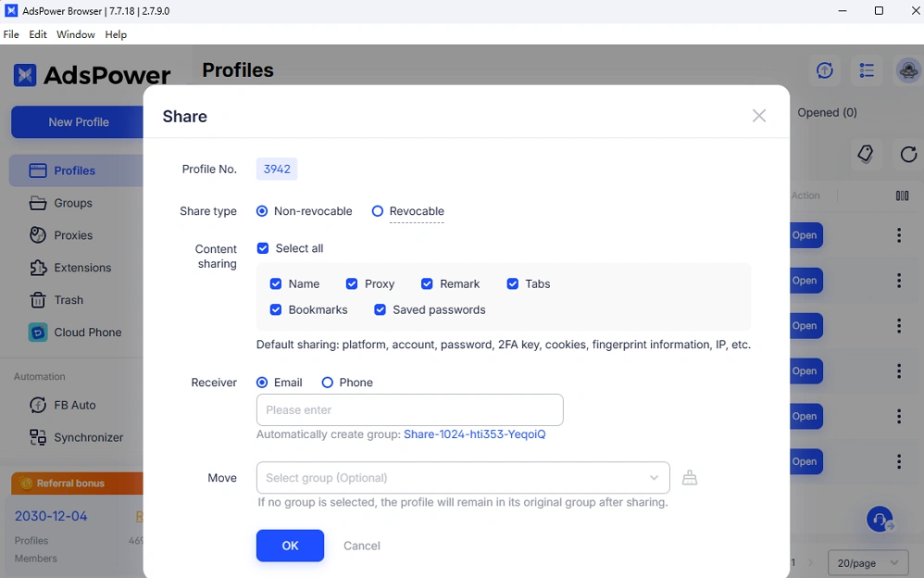
Task: Open the three-dot menu on first profile row
Action: [899, 235]
